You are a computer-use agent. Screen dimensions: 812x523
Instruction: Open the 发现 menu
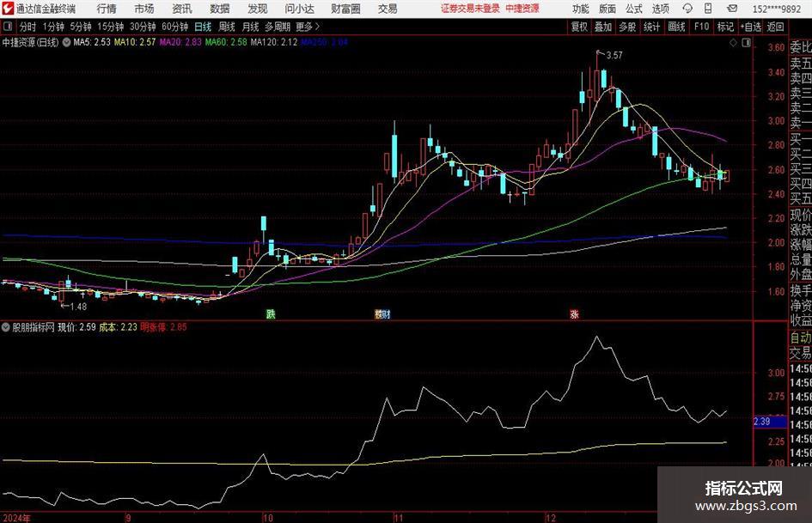click(258, 9)
